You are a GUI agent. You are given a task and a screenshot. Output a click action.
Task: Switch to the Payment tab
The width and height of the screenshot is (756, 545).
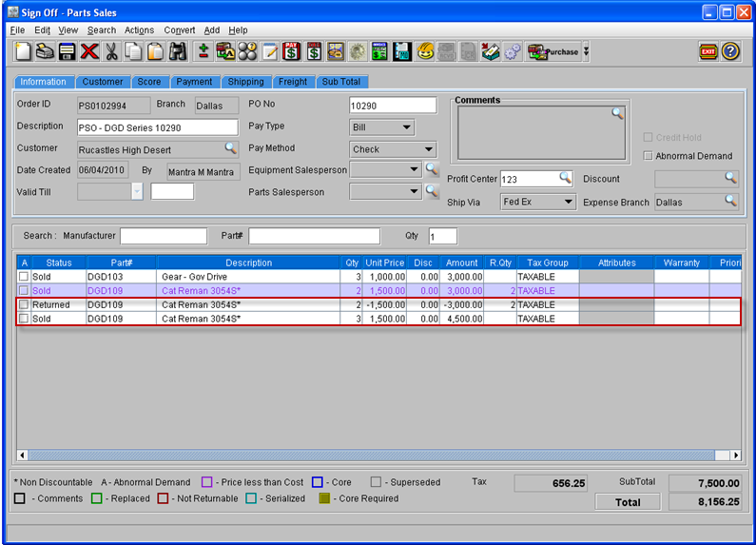point(194,82)
